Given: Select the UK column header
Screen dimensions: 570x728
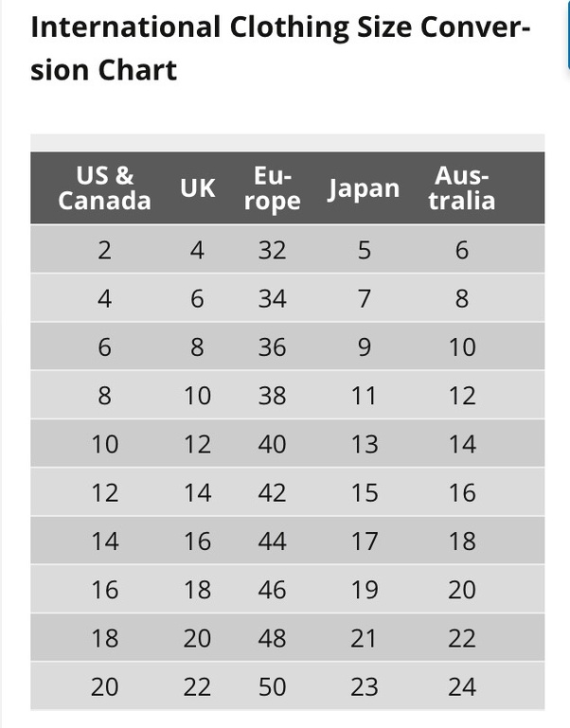Looking at the screenshot, I should click(198, 188).
